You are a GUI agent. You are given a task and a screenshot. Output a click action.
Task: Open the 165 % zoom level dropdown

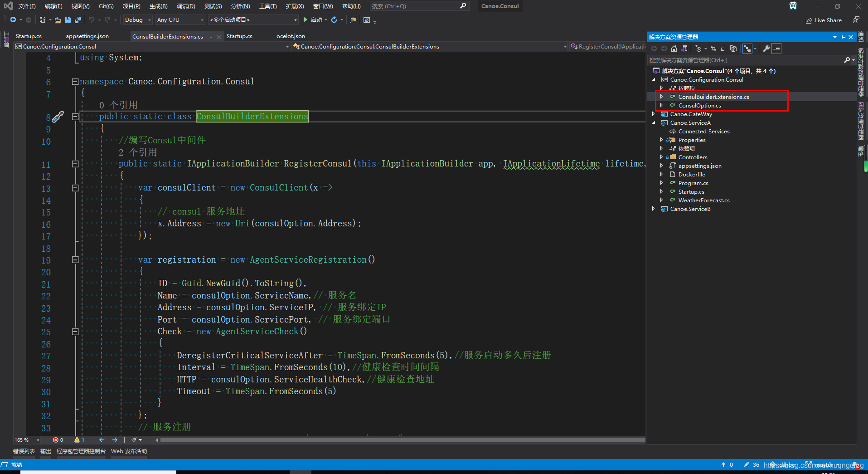(27, 440)
